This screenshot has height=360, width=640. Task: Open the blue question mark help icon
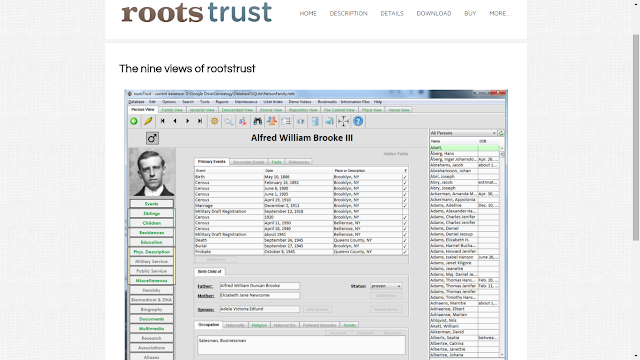[358, 121]
